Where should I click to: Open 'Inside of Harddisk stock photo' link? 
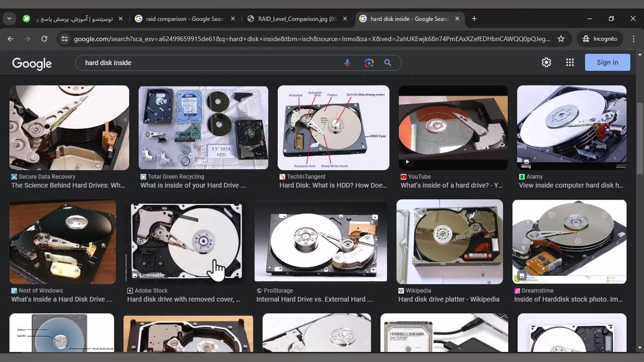569,300
